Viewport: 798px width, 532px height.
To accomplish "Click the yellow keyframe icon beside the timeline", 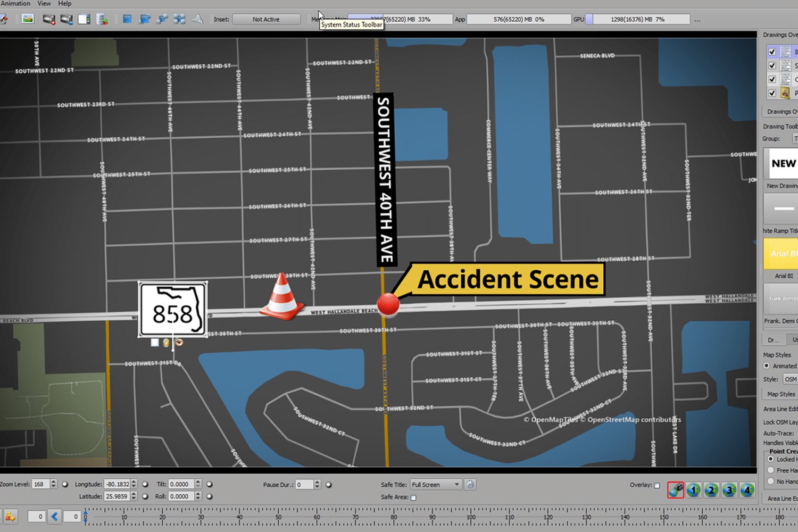I will (x=10, y=516).
